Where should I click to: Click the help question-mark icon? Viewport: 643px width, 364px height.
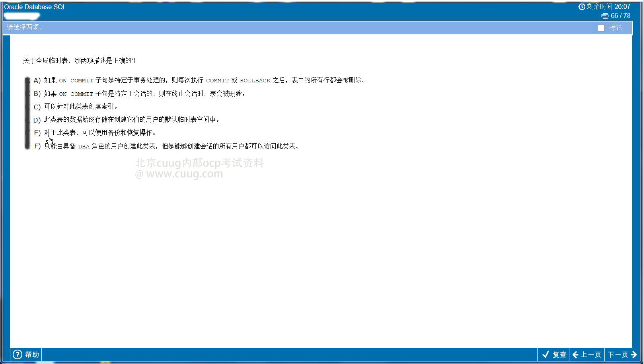pyautogui.click(x=18, y=354)
